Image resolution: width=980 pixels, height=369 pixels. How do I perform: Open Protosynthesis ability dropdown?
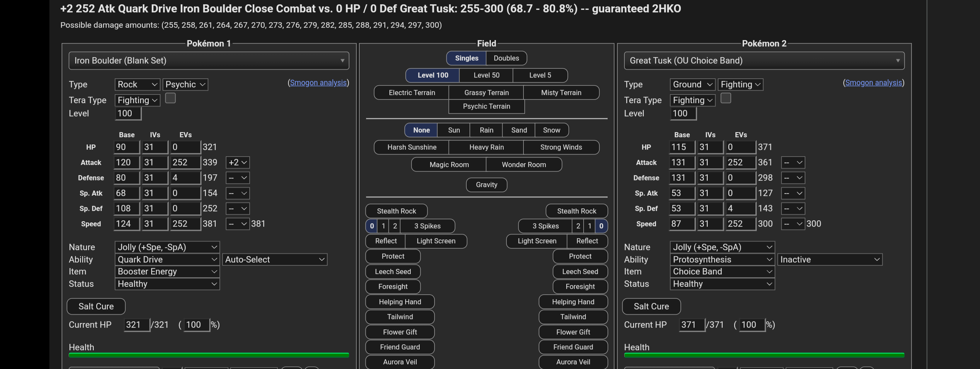point(722,259)
